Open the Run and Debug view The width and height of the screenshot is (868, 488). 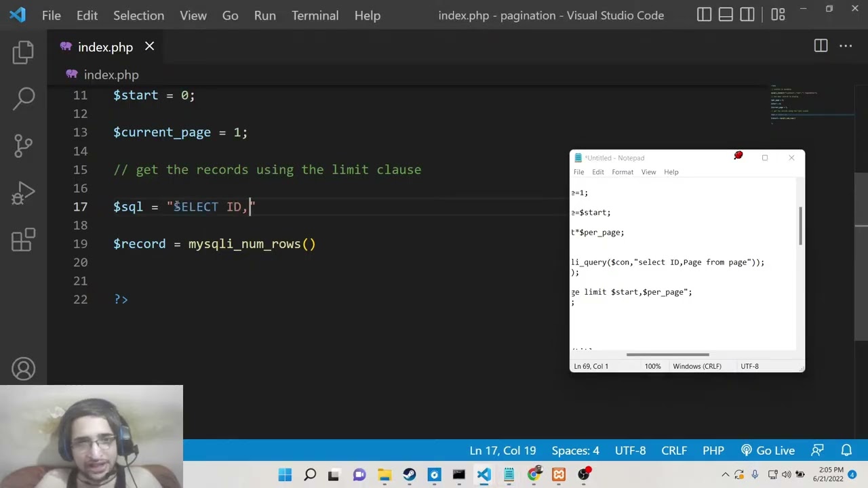[23, 192]
